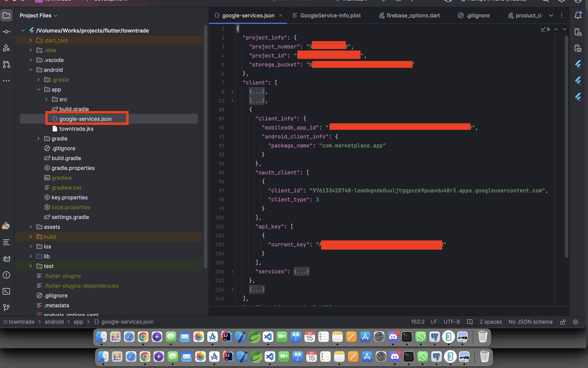This screenshot has width=588, height=368.
Task: Unfold the code block at line 8
Action: (x=232, y=92)
